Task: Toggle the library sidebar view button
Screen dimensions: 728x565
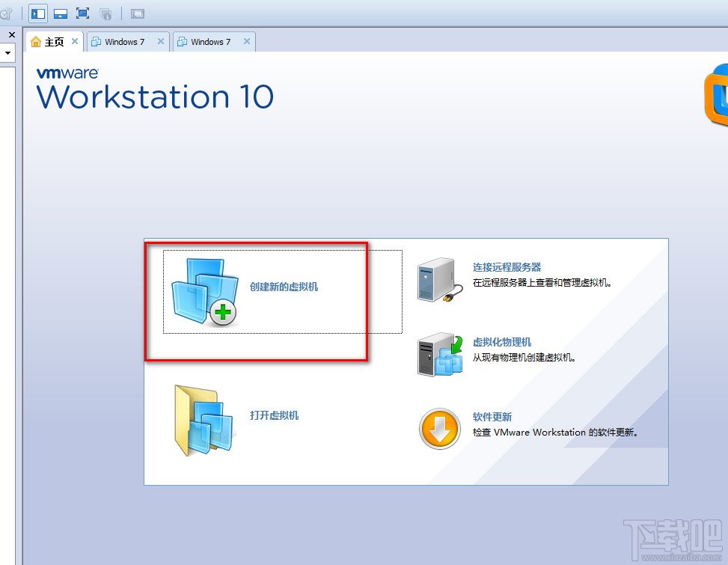Action: coord(38,13)
